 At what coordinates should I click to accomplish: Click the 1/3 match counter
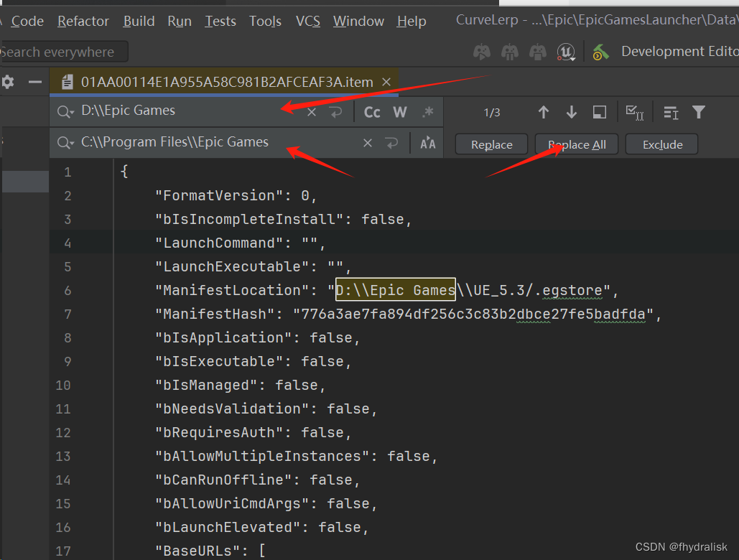tap(491, 113)
